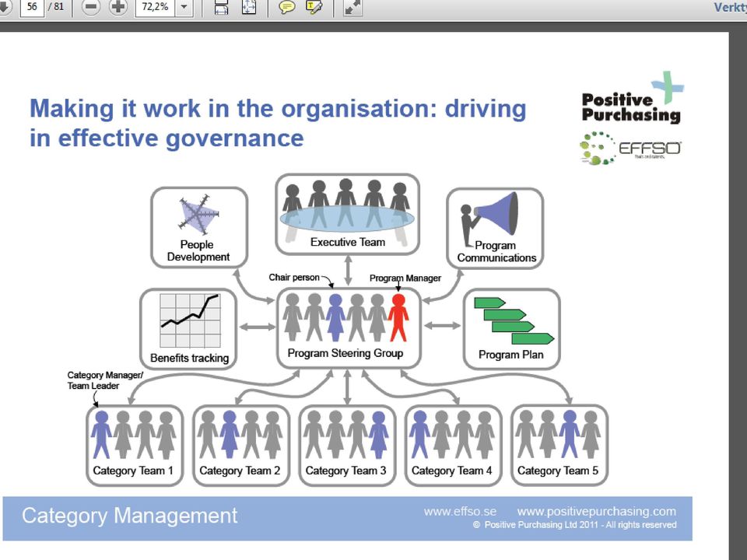
Task: Click the page number field showing 56
Action: pos(32,7)
